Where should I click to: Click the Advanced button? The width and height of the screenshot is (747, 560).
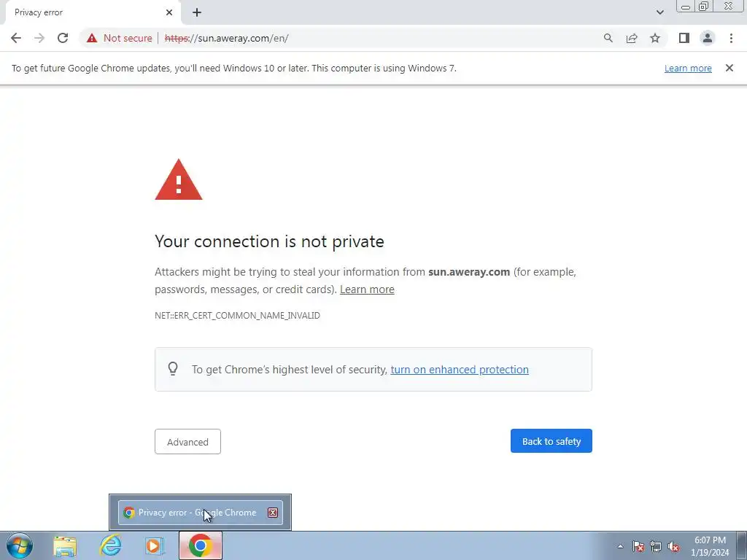187,441
